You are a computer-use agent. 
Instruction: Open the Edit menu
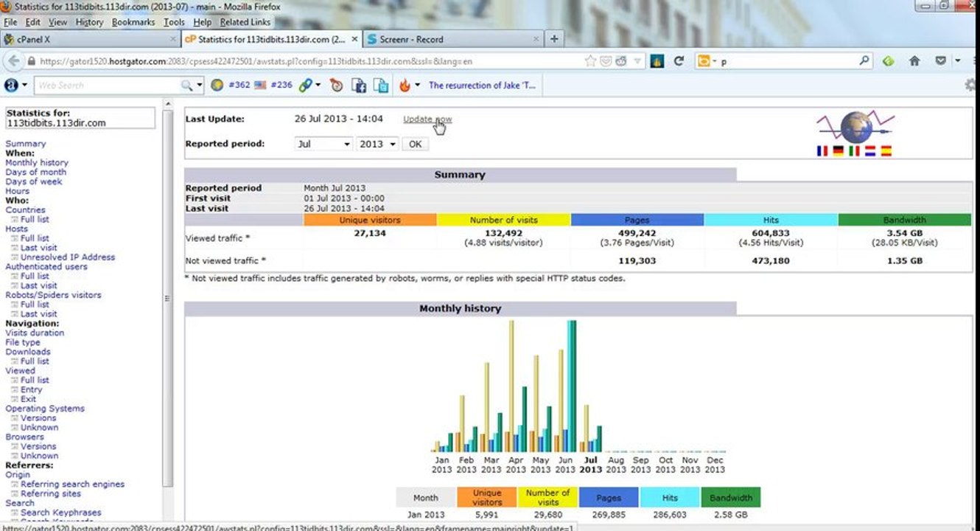32,22
